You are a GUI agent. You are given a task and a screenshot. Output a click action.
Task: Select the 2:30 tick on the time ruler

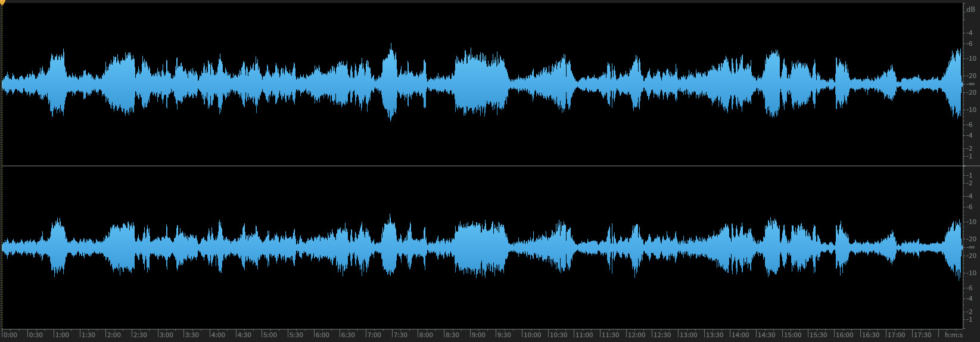(141, 335)
